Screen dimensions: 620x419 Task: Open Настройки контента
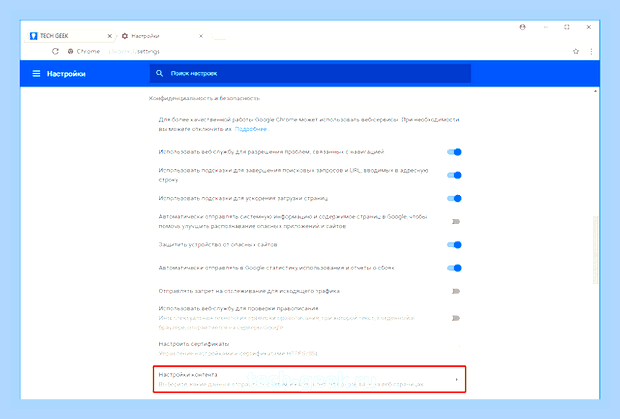[309, 379]
